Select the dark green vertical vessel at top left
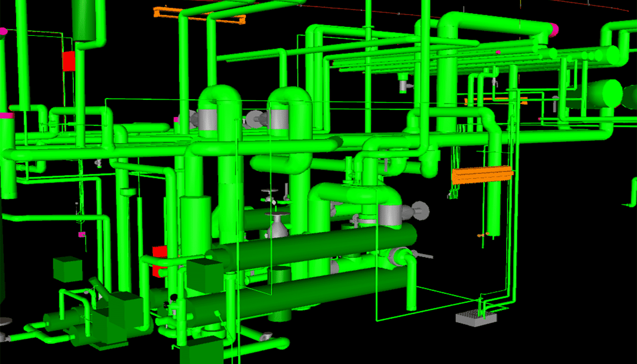 click(x=85, y=20)
